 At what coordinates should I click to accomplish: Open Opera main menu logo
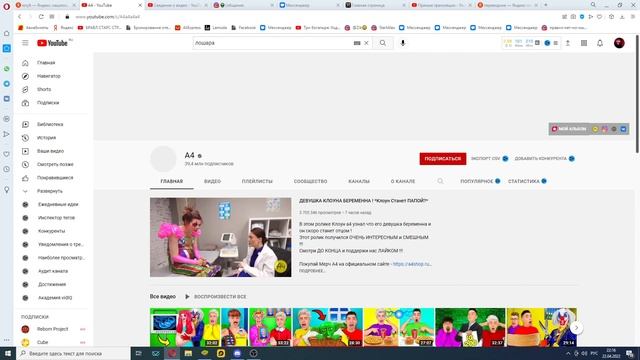pyautogui.click(x=6, y=6)
